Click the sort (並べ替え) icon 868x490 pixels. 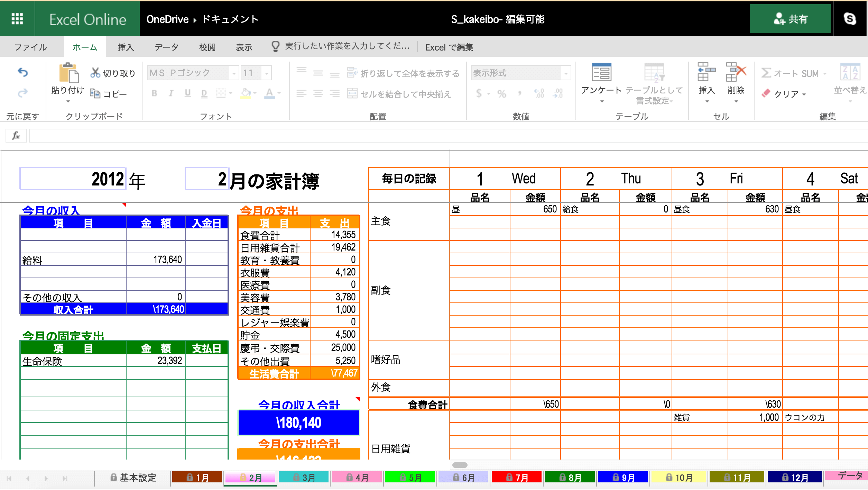pos(850,72)
